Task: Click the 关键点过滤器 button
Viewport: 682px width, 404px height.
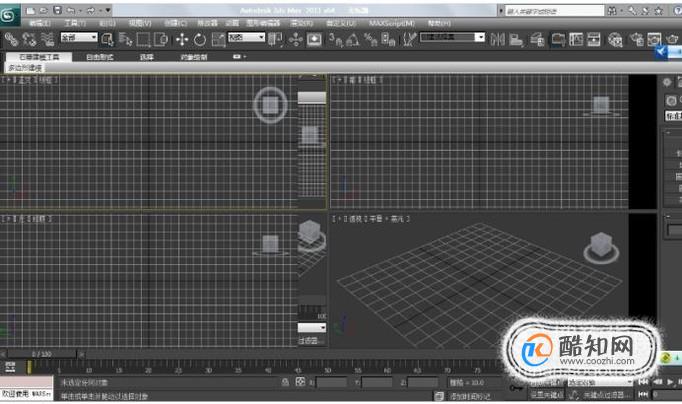Action: click(x=605, y=395)
